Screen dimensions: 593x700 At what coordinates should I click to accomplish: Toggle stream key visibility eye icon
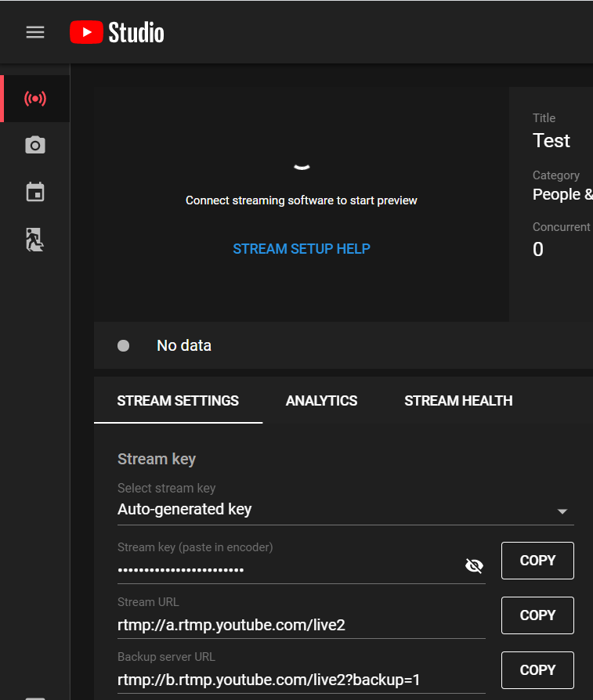[x=474, y=566]
